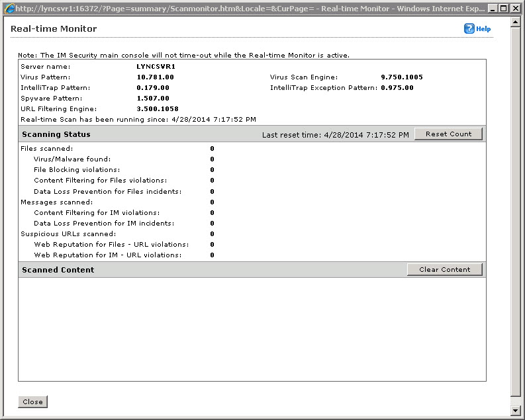Screen dimensions: 525x420
Task: Close the browser window with X
Action: coord(516,9)
